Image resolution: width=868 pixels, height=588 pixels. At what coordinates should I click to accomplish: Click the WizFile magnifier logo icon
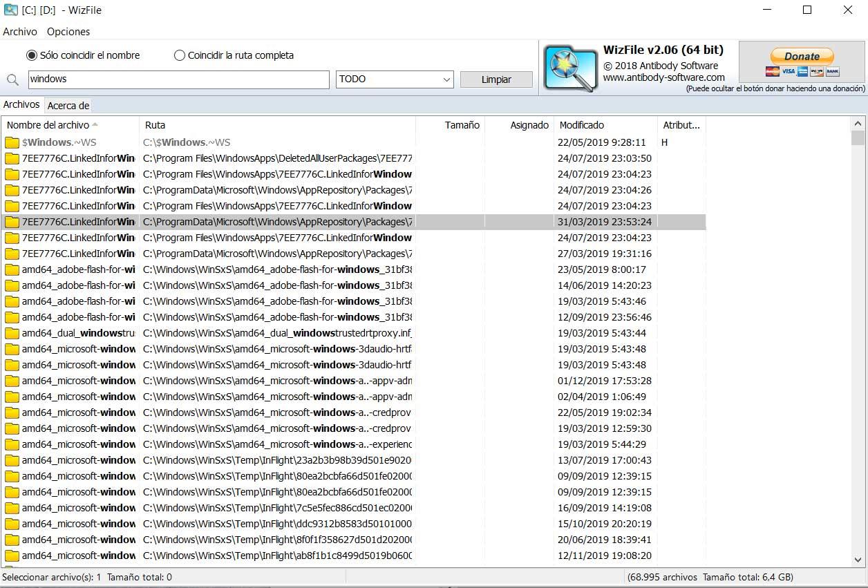coord(570,68)
